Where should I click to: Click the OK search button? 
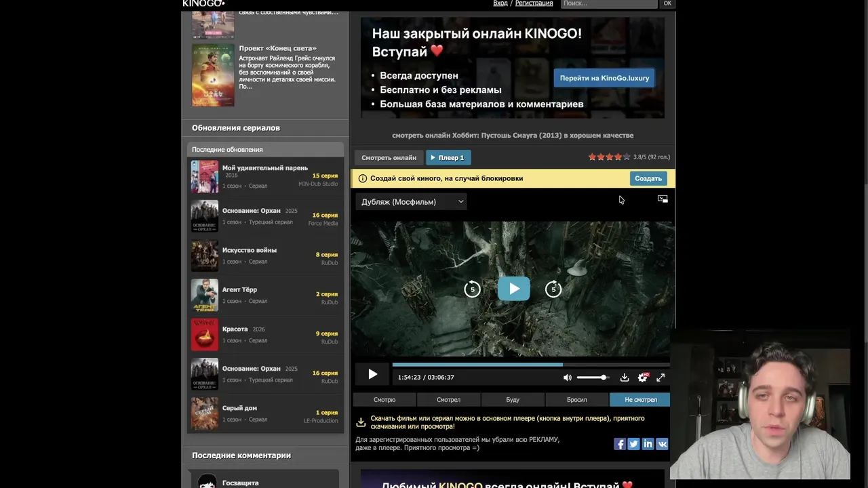(x=667, y=3)
